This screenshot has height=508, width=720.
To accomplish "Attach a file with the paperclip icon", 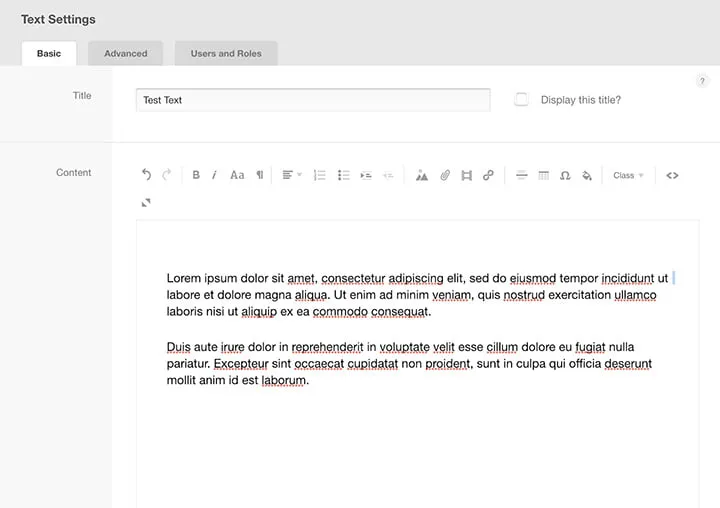I will pyautogui.click(x=445, y=175).
